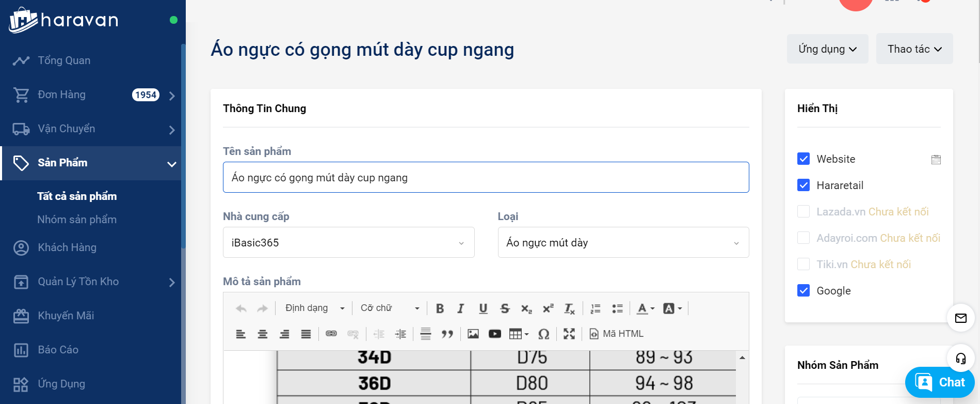Open Đơn Hàng in the sidebar
The height and width of the screenshot is (404, 980).
62,95
